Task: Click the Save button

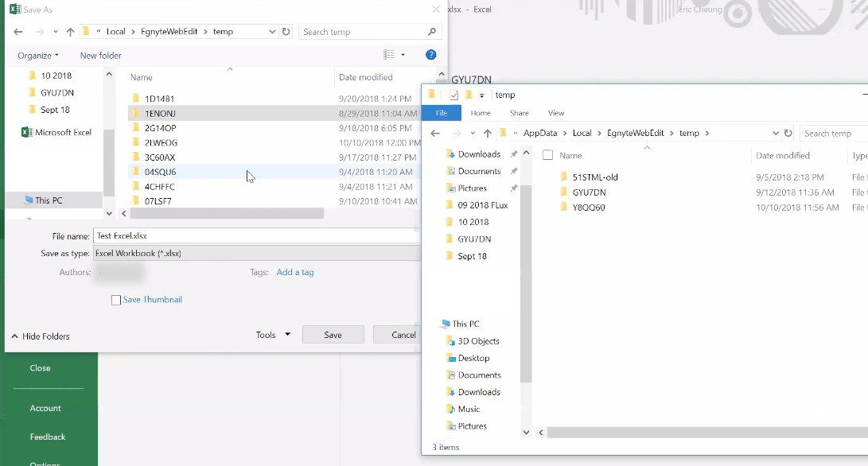Action: [333, 335]
